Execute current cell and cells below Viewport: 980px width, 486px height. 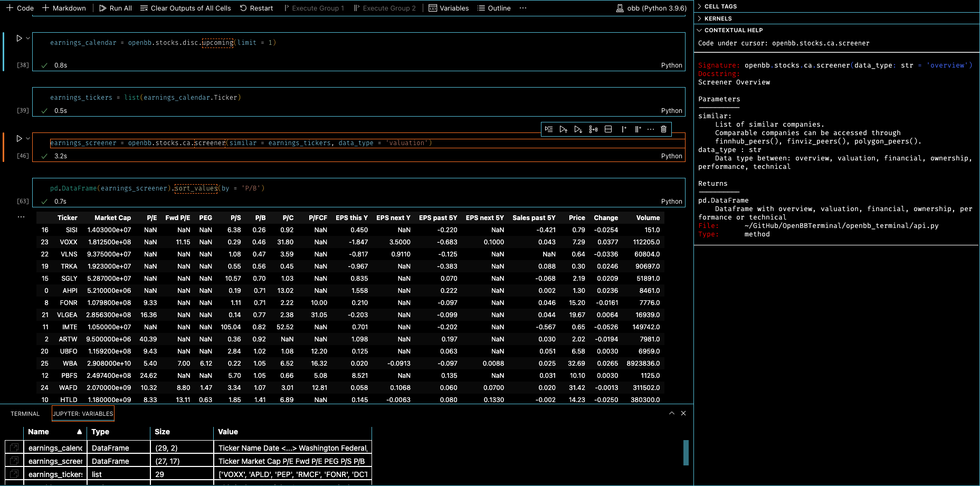(578, 129)
